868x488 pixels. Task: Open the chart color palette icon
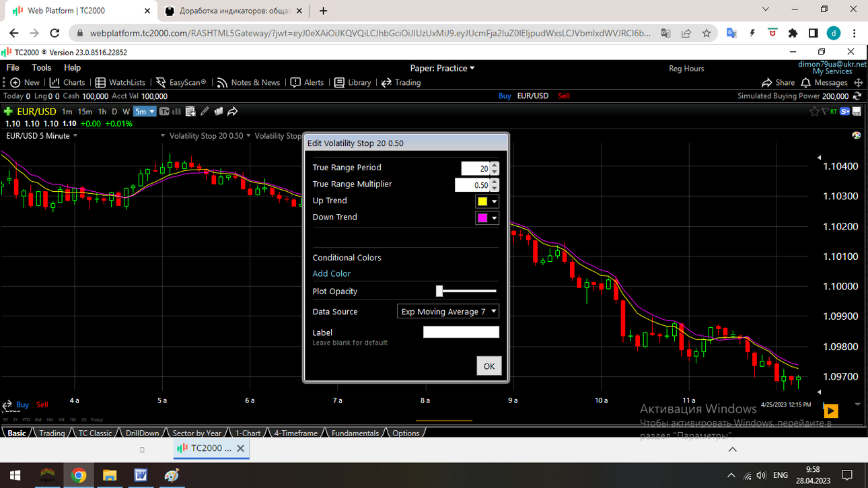click(857, 135)
